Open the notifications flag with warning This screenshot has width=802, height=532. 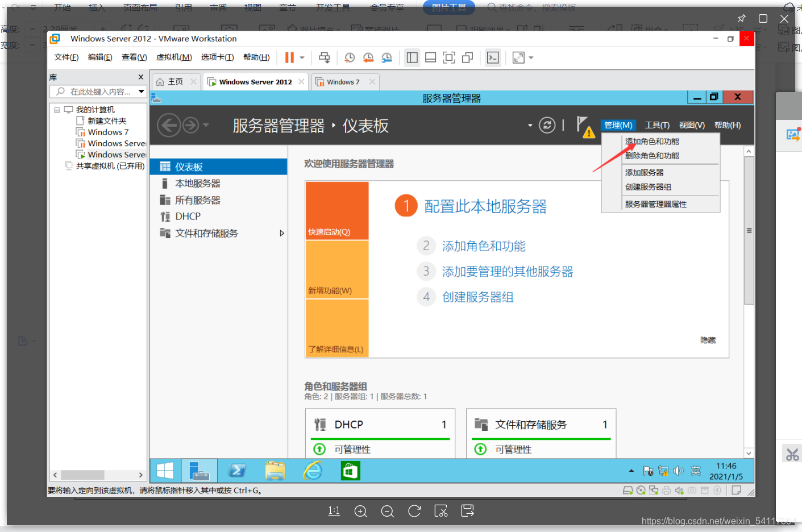click(585, 126)
